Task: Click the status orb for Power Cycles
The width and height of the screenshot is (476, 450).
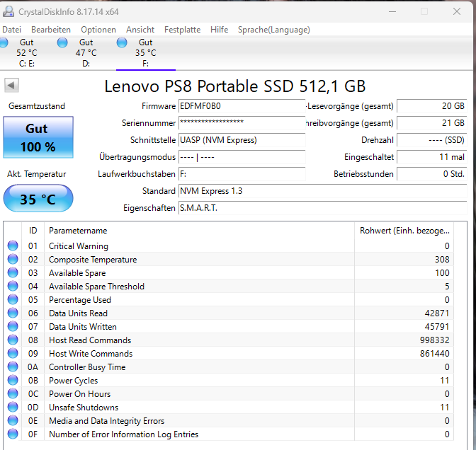Action: [13, 380]
